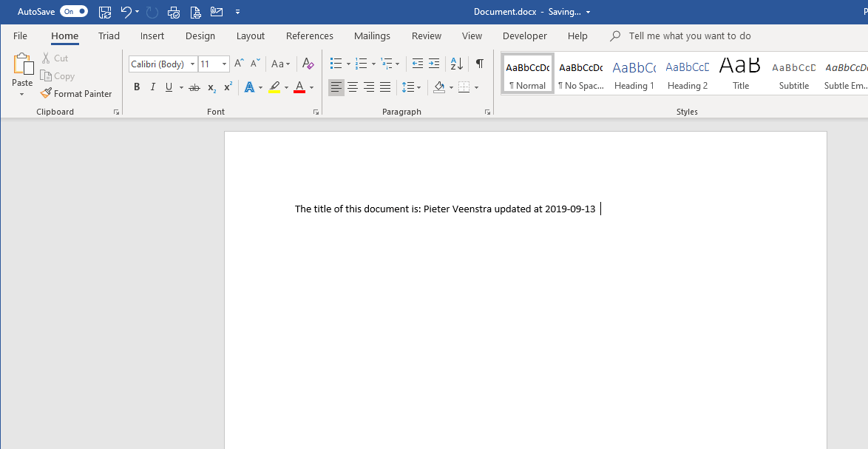
Task: Shrink font size icon
Action: coord(255,64)
